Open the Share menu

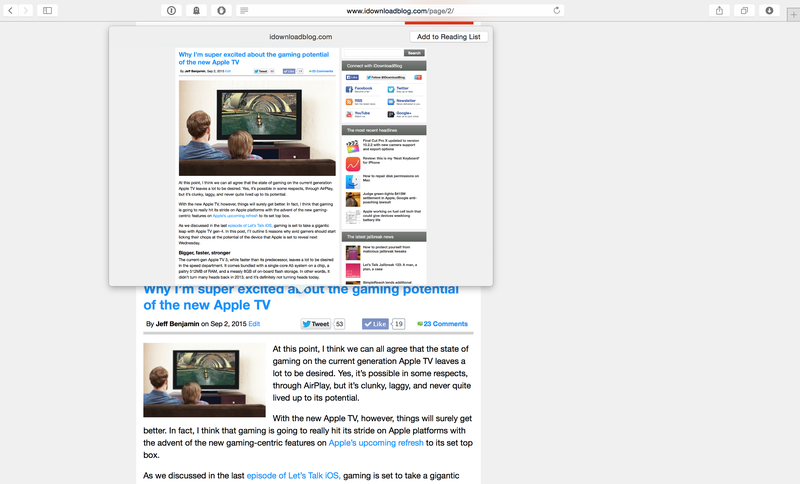(x=719, y=10)
